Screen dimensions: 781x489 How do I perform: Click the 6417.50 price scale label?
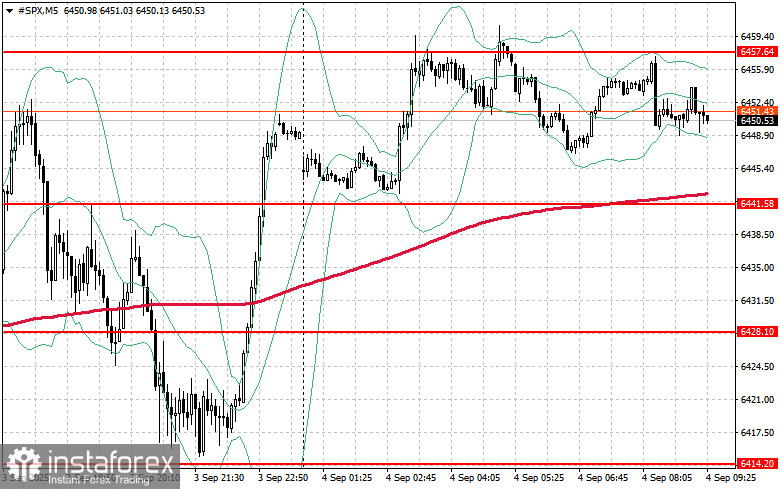point(758,433)
